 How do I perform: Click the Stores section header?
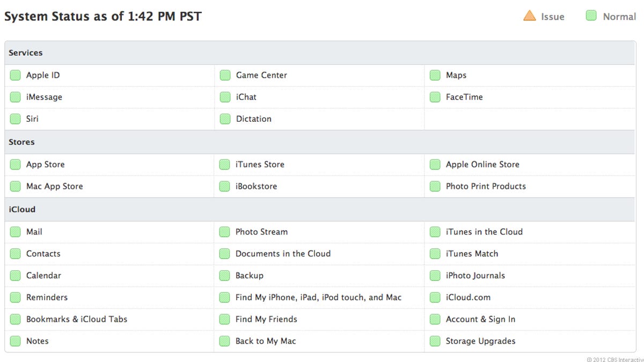click(x=21, y=142)
